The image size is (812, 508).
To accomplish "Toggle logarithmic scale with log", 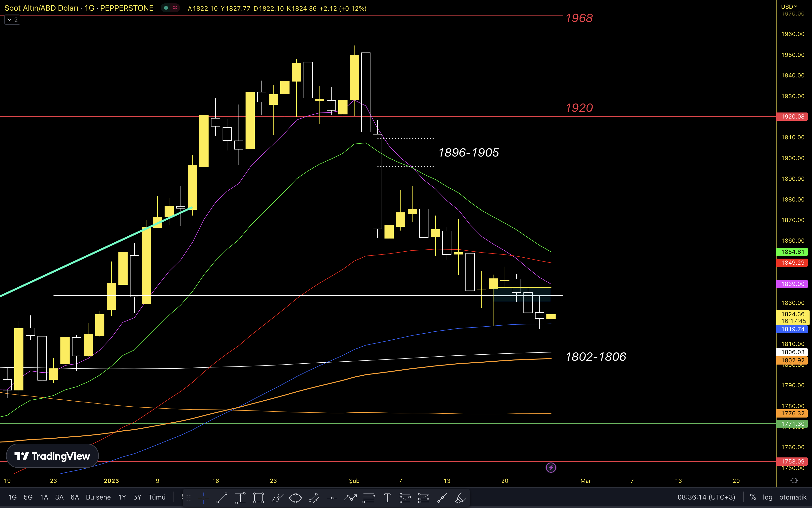I will point(767,497).
